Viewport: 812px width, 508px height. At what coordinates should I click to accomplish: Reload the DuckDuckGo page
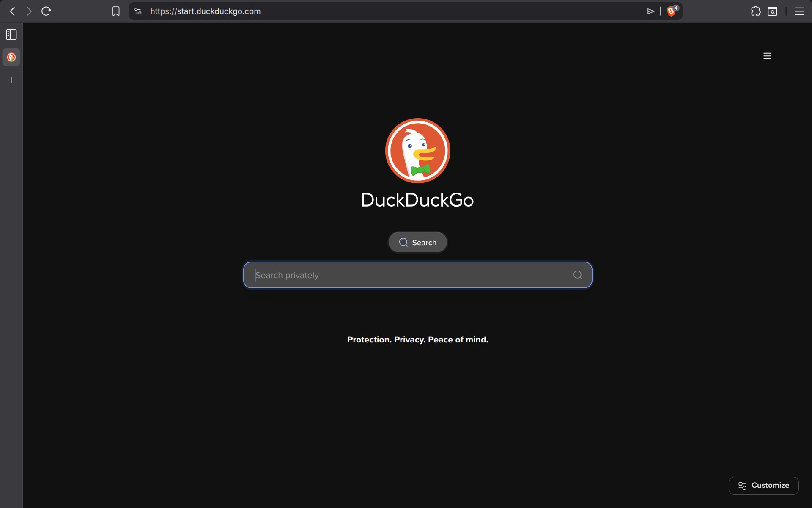[x=46, y=11]
